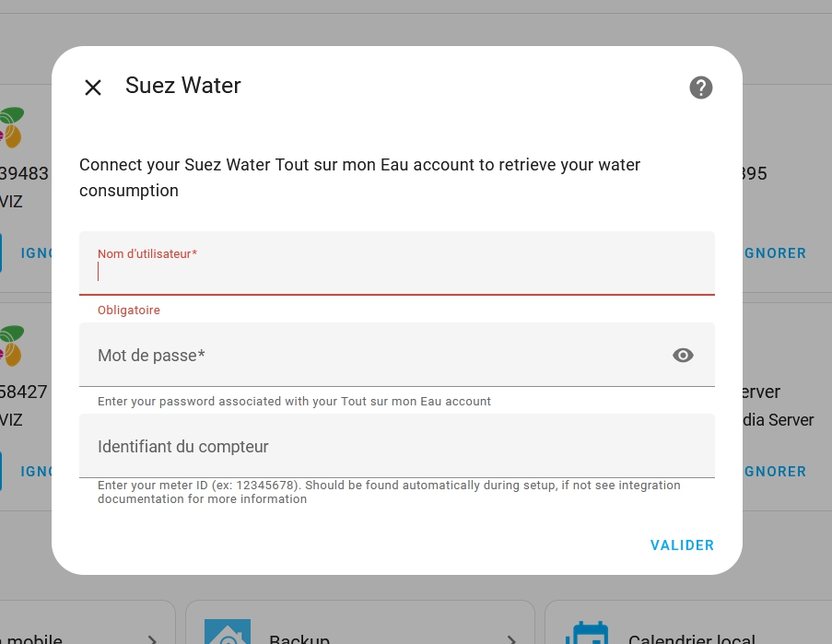Show password with the eye icon
This screenshot has width=832, height=644.
point(683,355)
